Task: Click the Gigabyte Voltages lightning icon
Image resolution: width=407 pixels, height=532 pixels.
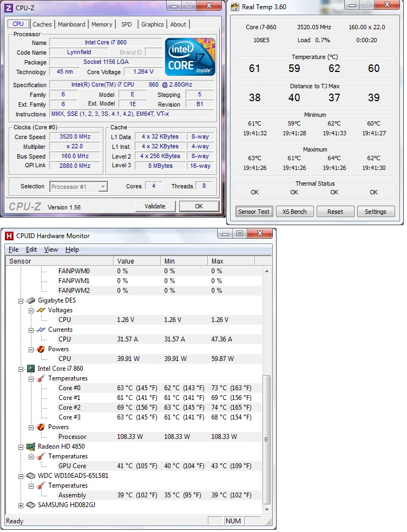Action: click(x=41, y=310)
